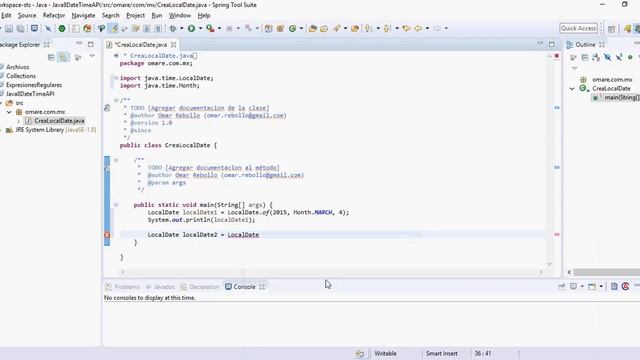Image resolution: width=640 pixels, height=360 pixels.
Task: Click the Last Edit Location arrow icon
Action: tap(406, 29)
